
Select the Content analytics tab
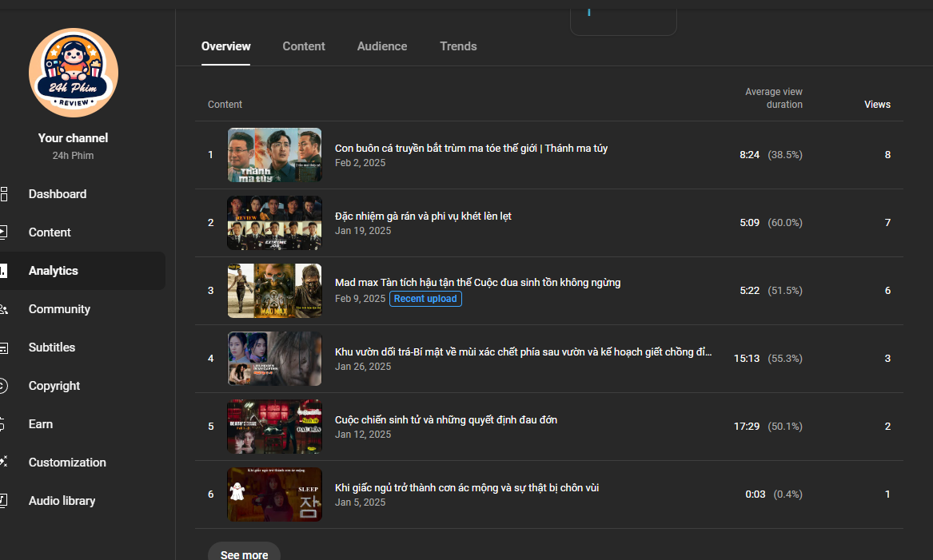pos(303,46)
